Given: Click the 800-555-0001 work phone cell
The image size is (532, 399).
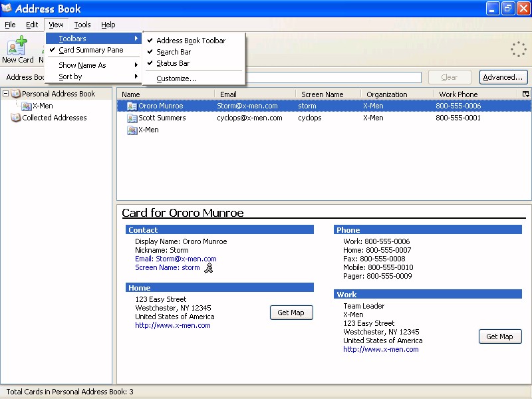Looking at the screenshot, I should pos(458,118).
